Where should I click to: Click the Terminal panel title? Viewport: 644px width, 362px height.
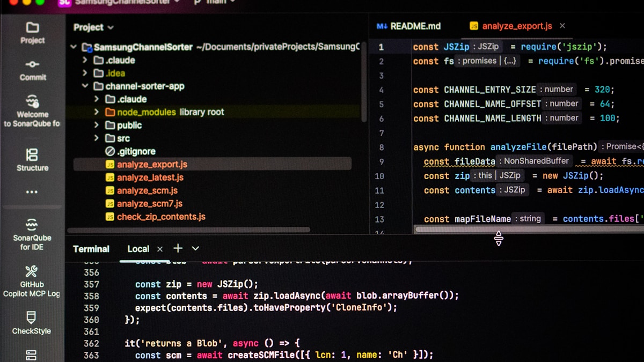pyautogui.click(x=91, y=249)
